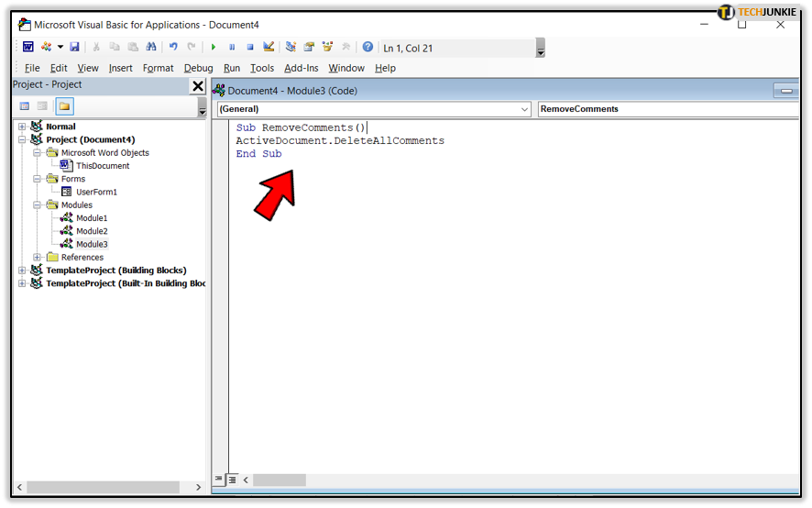Click the Redo arrow icon
Screen dimensions: 812x508
coord(192,47)
